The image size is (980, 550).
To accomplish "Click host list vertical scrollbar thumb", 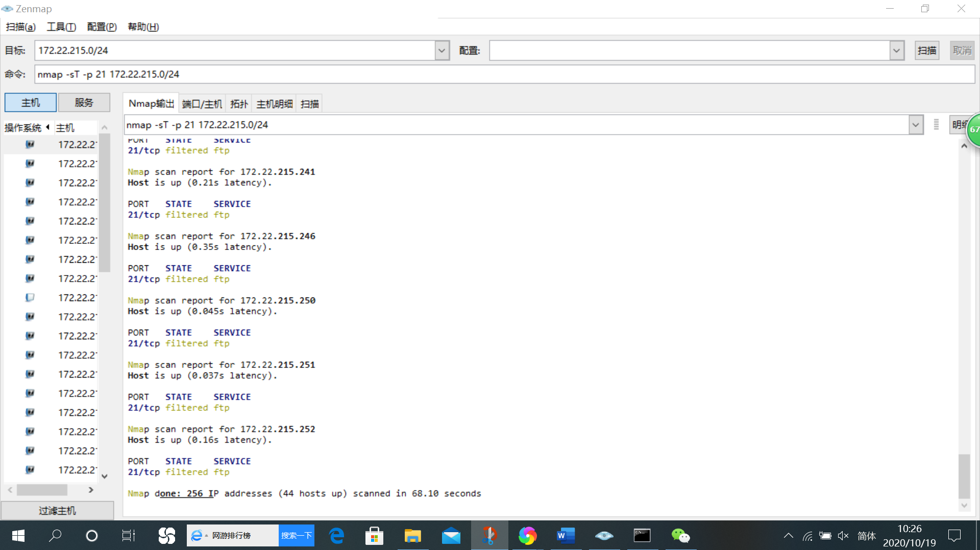I will click(x=105, y=203).
